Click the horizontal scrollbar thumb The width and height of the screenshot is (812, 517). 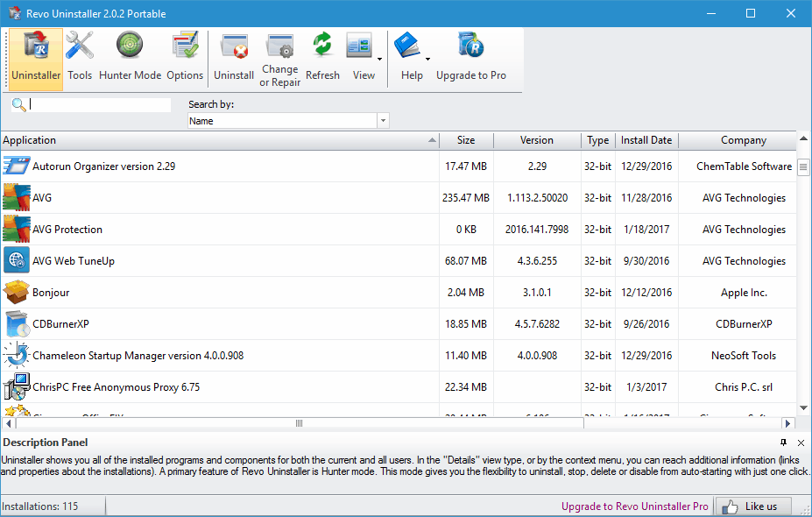300,423
